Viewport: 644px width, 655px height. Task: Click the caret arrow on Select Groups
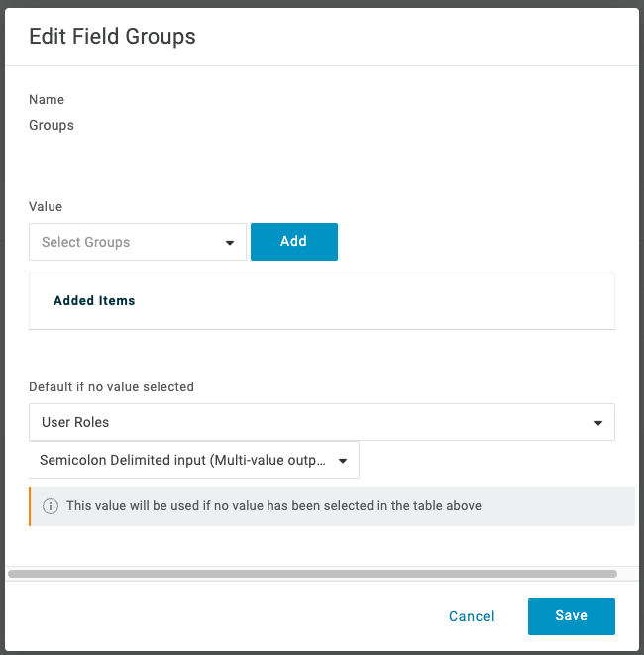(x=230, y=243)
